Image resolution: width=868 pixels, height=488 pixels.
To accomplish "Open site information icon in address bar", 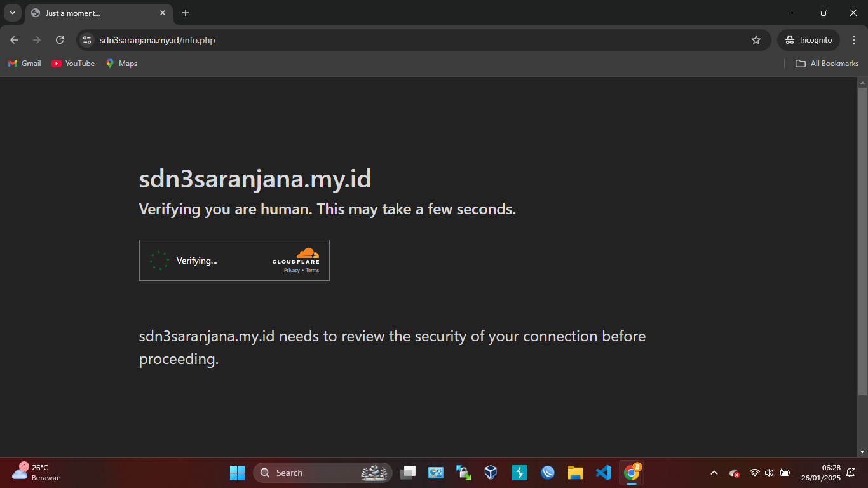I will tap(87, 40).
